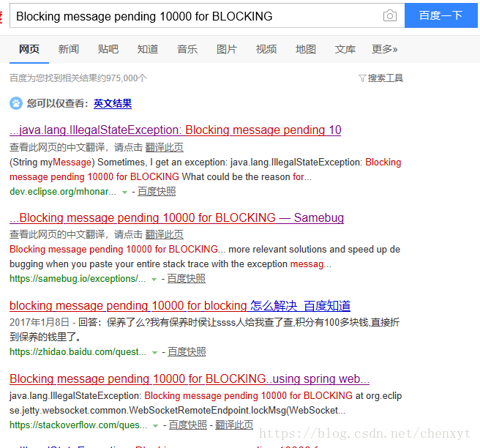Click 翻译此页 under the Samebug result
This screenshot has height=448, width=480.
tap(164, 235)
